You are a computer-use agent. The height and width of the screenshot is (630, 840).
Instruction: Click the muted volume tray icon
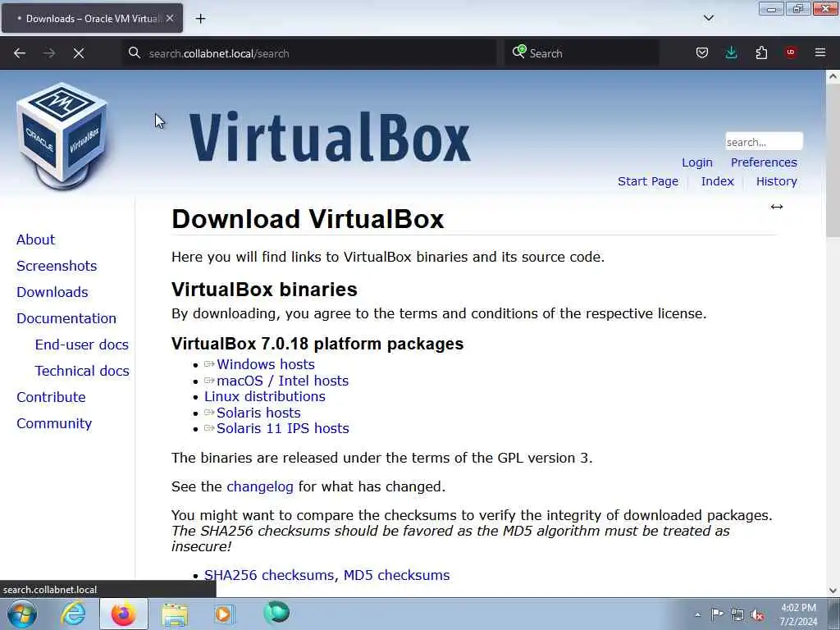pyautogui.click(x=757, y=615)
